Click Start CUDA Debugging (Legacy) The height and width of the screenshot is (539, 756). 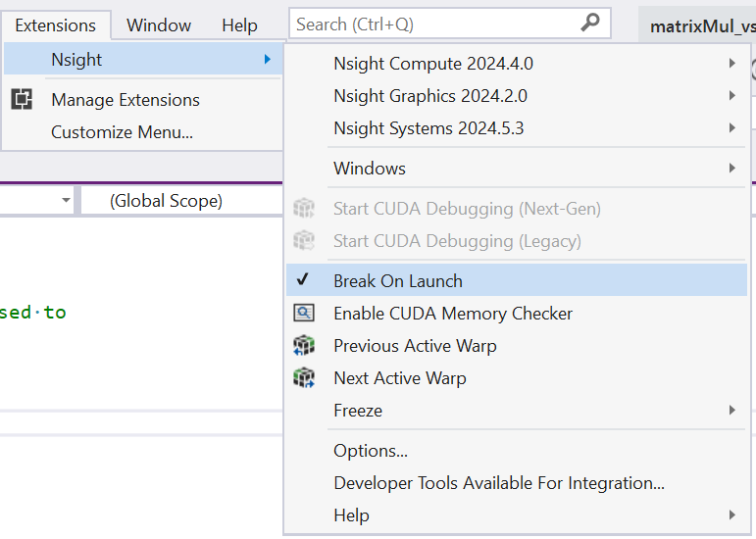point(517,240)
